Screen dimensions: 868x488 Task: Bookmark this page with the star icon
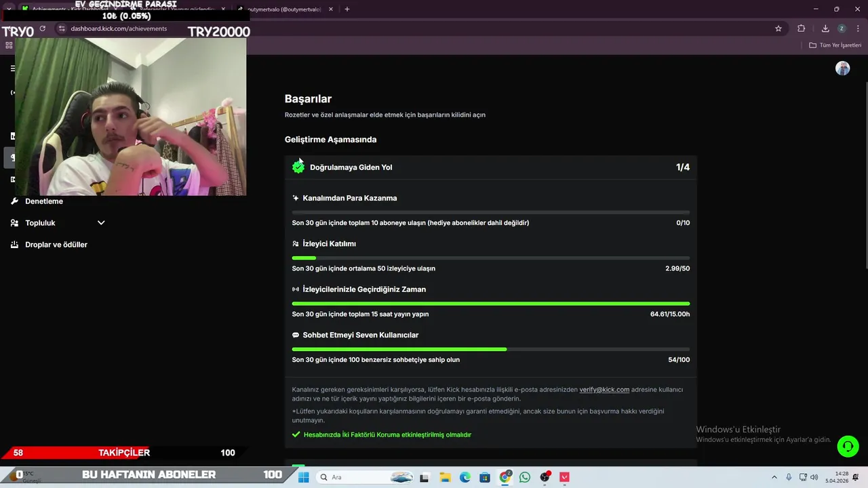click(x=778, y=28)
